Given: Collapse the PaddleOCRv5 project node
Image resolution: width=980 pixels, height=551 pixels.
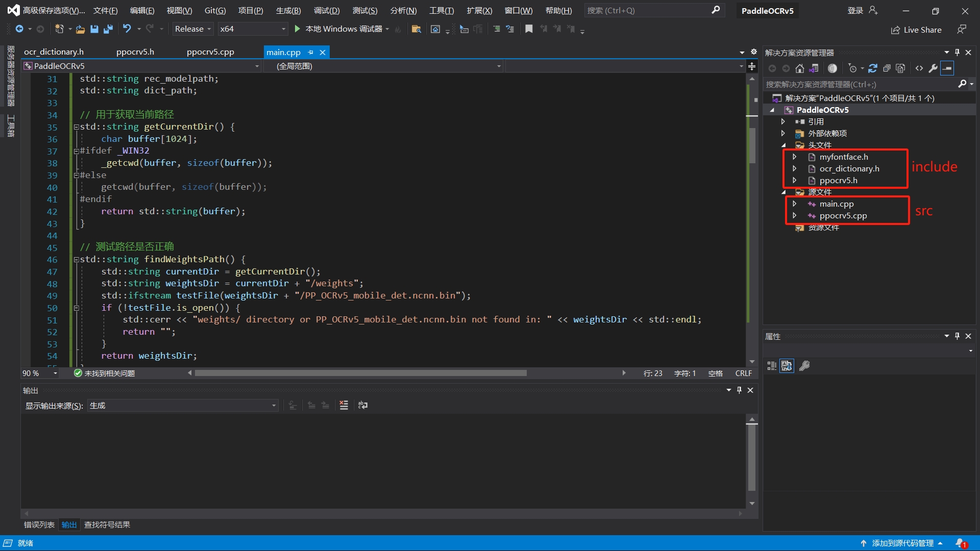Looking at the screenshot, I should point(772,110).
